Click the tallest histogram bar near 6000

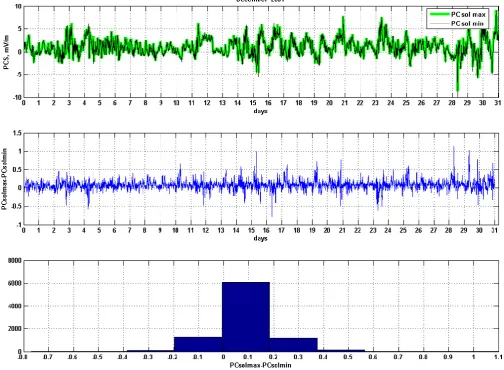click(246, 317)
